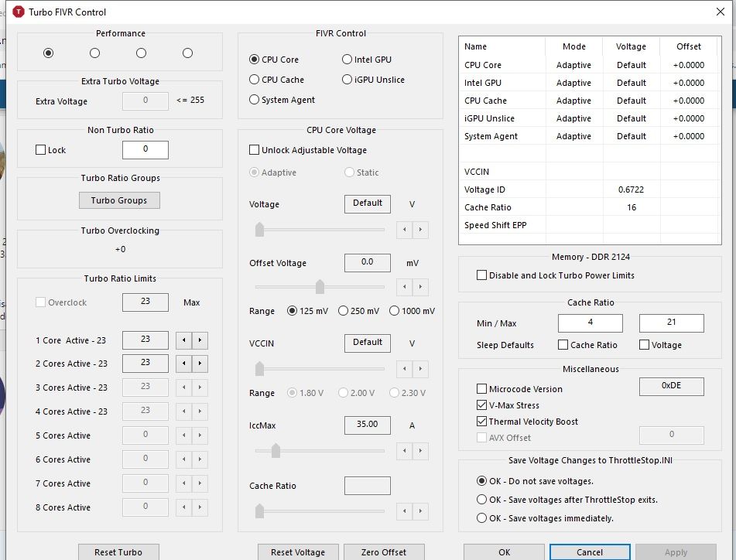736x560 pixels.
Task: Select the System Agent row in table
Action: pos(590,136)
